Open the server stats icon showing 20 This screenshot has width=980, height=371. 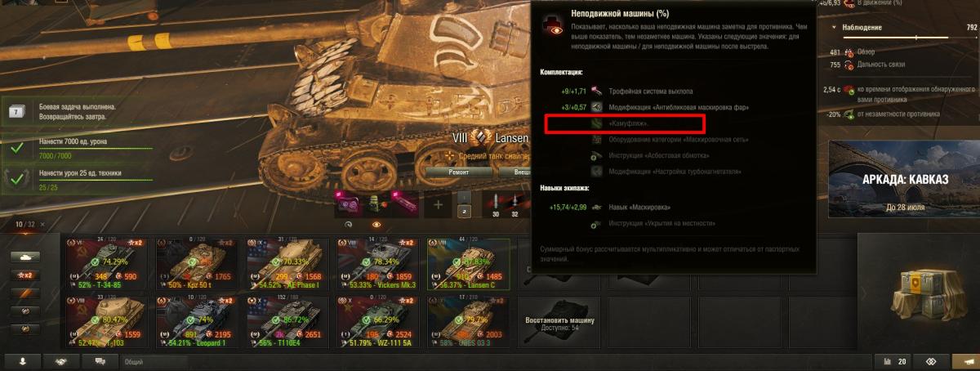coord(893,360)
